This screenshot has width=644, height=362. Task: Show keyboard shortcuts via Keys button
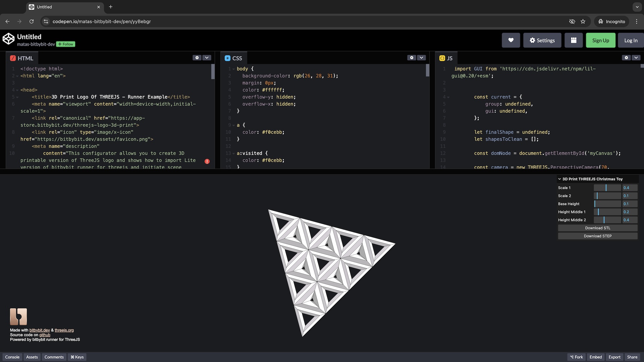pyautogui.click(x=77, y=357)
